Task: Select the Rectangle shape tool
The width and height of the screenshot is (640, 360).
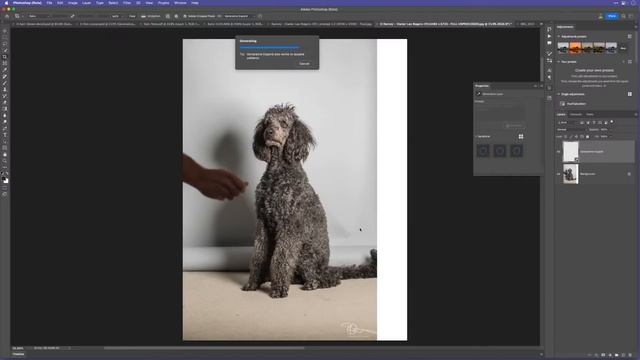Action: click(5, 148)
